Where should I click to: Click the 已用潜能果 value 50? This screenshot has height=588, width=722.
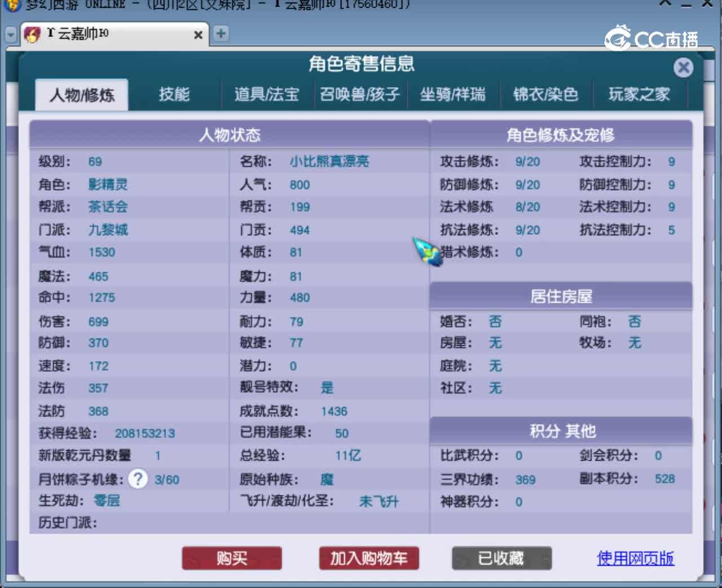point(342,433)
